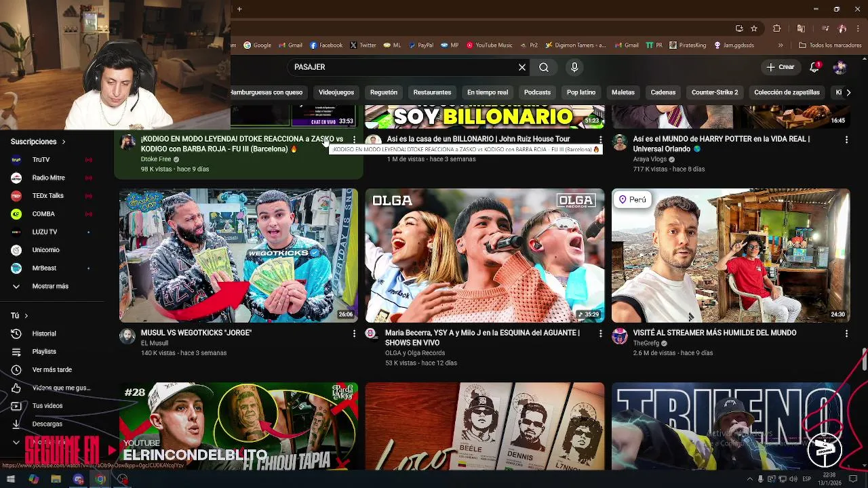Open the Facebook bookmark

326,45
